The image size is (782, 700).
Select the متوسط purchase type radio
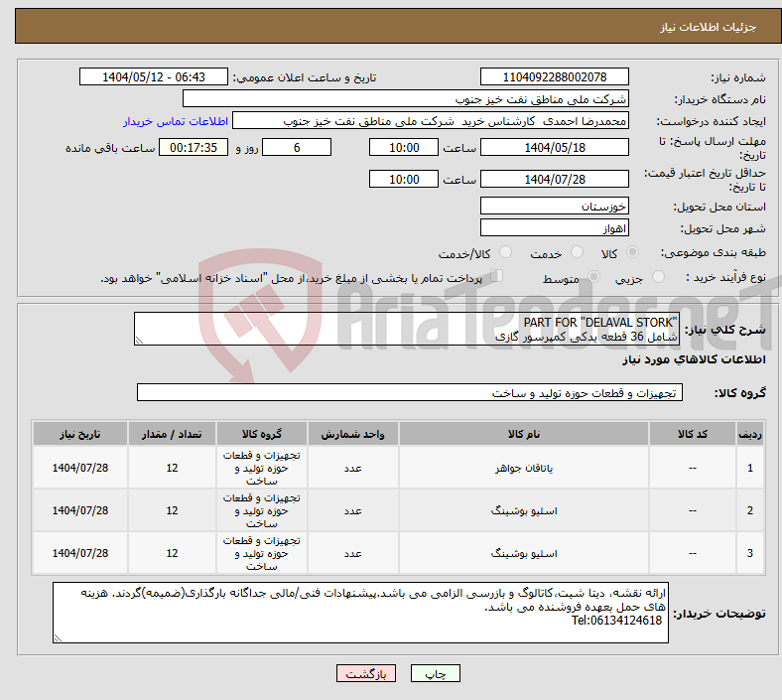click(593, 276)
